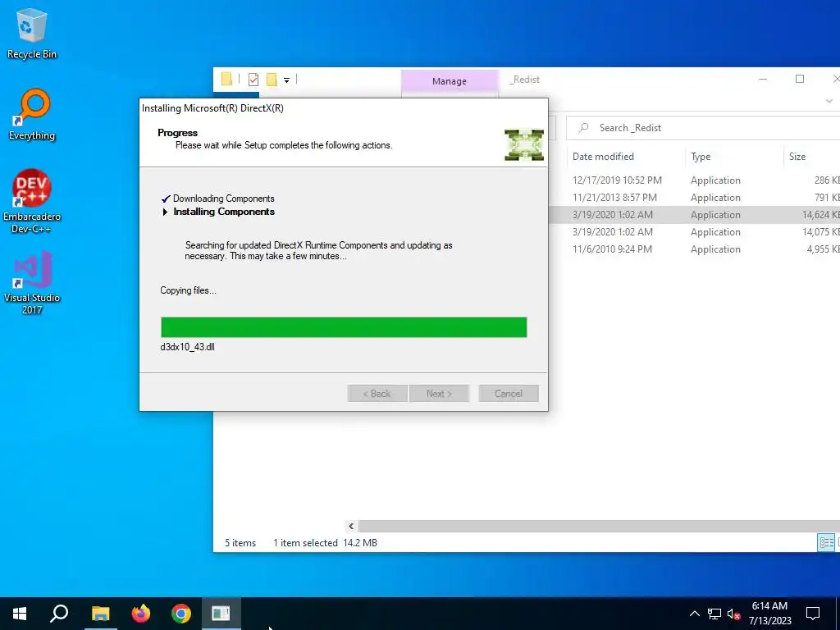The width and height of the screenshot is (840, 630).
Task: Click the muted volume tray icon
Action: 733,614
